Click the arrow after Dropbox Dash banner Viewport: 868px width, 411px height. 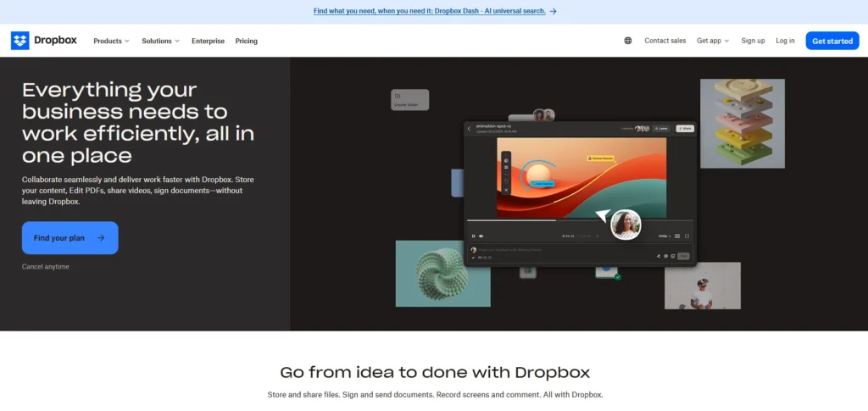coord(553,11)
